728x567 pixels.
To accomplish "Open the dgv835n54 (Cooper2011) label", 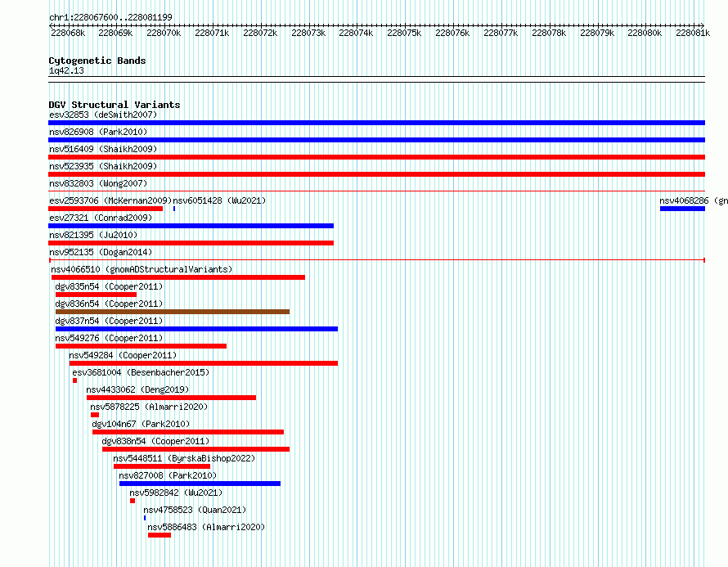I will [109, 286].
